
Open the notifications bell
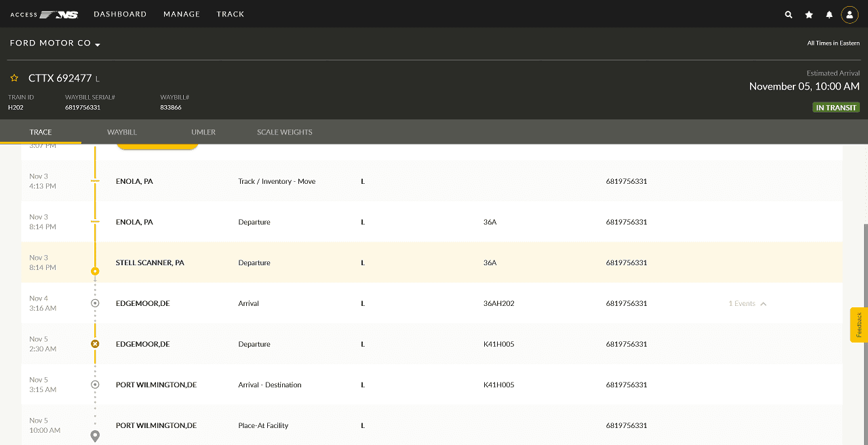point(829,14)
